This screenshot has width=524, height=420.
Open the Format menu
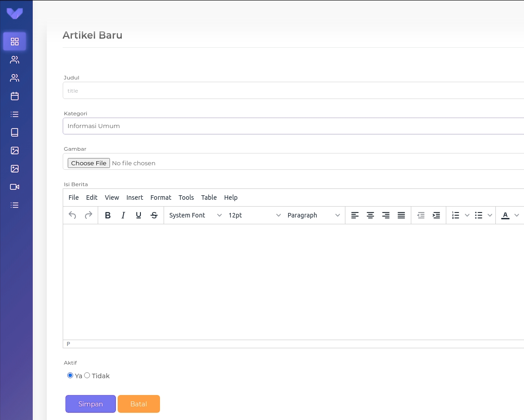(x=161, y=198)
